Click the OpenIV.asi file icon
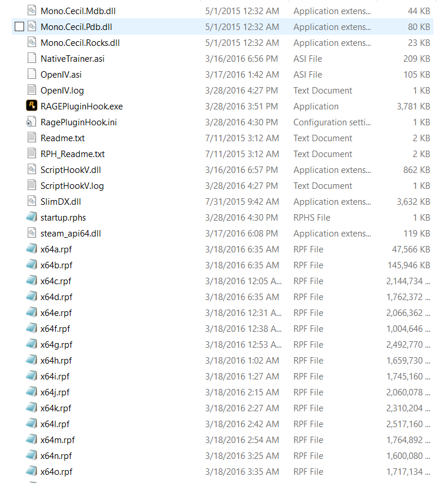The width and height of the screenshot is (448, 486). pos(32,74)
